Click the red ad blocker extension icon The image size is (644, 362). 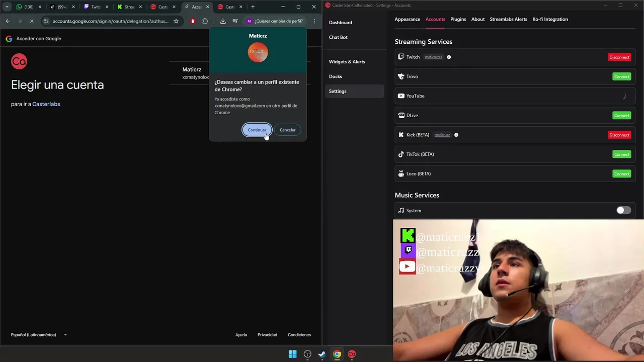click(193, 21)
